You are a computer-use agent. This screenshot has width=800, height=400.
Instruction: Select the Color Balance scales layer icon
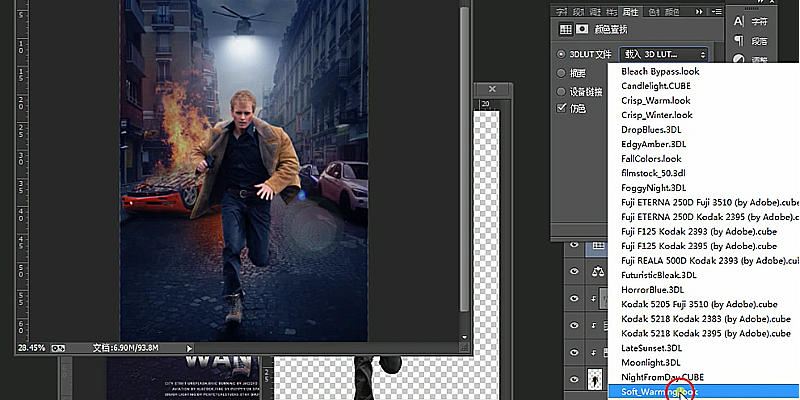click(597, 272)
